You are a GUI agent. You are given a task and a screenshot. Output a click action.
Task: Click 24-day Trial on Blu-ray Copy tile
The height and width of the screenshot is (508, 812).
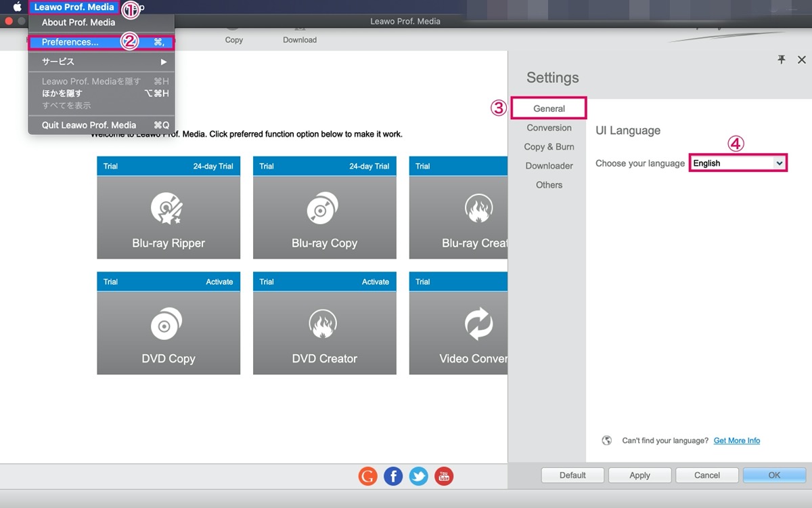[x=369, y=167]
